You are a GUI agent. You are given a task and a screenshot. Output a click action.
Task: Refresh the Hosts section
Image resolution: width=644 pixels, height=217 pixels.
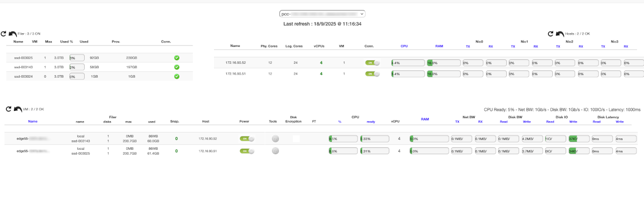tap(550, 34)
